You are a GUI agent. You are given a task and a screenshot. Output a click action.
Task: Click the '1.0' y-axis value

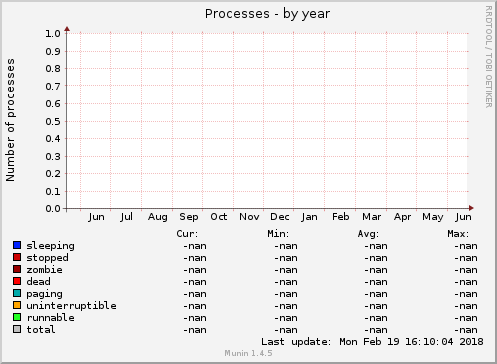(x=53, y=34)
